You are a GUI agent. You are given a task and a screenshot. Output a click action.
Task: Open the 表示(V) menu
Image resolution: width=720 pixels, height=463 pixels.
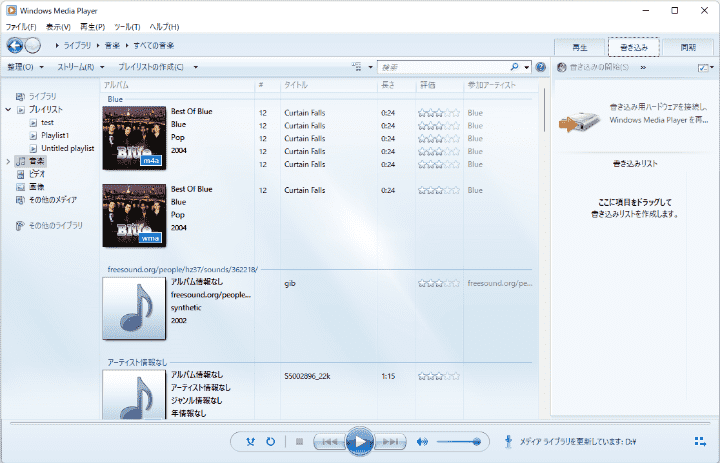(58, 27)
